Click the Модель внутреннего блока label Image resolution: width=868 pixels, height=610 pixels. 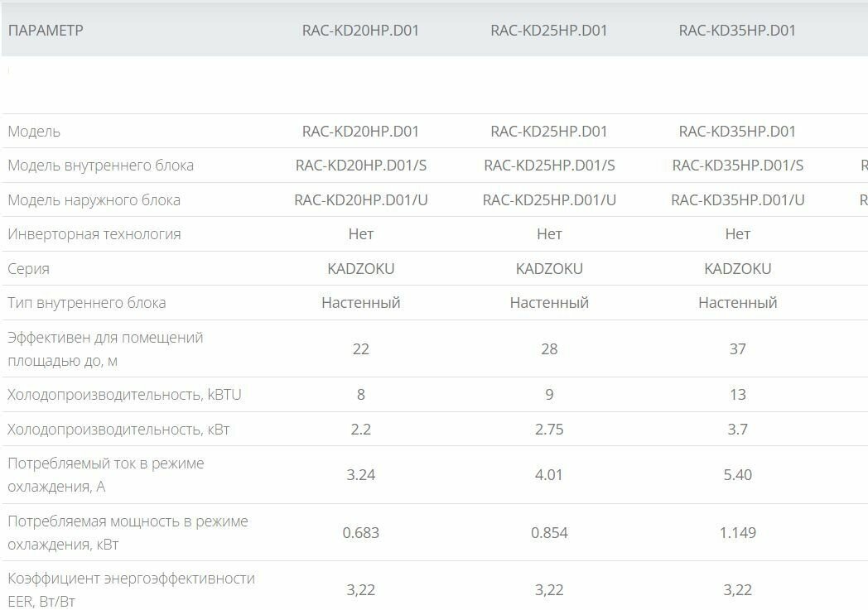[101, 166]
